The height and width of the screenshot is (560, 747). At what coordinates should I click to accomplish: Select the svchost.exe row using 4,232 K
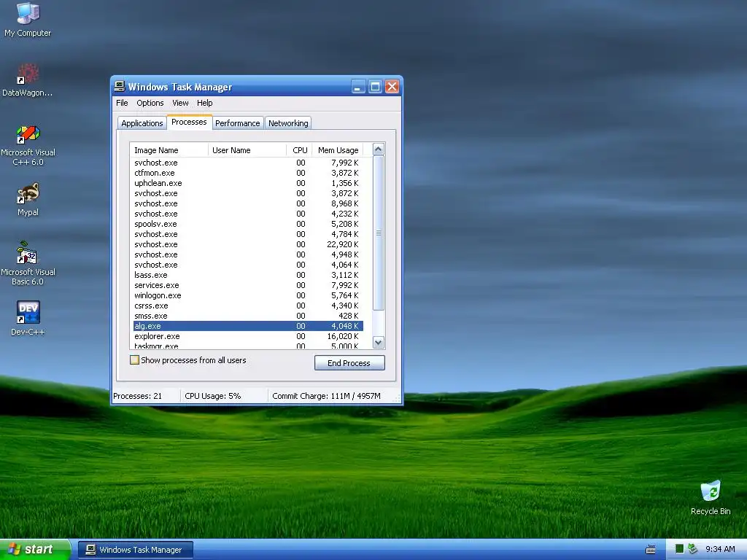(248, 214)
